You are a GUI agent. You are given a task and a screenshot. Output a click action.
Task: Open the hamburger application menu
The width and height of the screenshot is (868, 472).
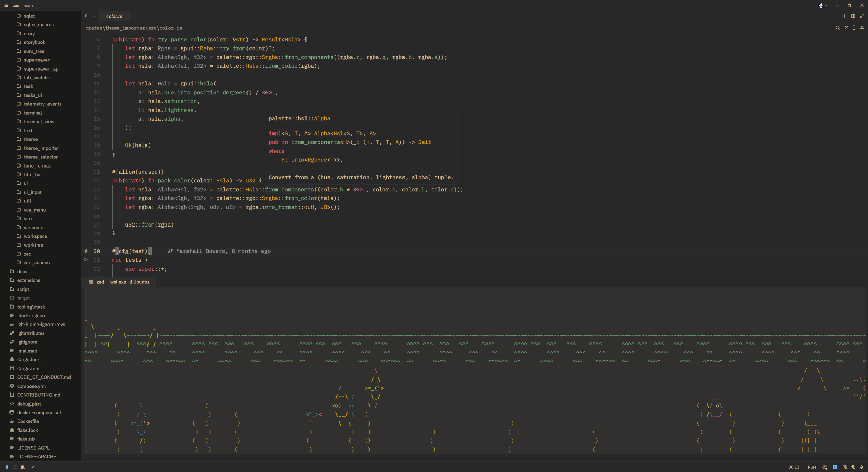pyautogui.click(x=6, y=5)
